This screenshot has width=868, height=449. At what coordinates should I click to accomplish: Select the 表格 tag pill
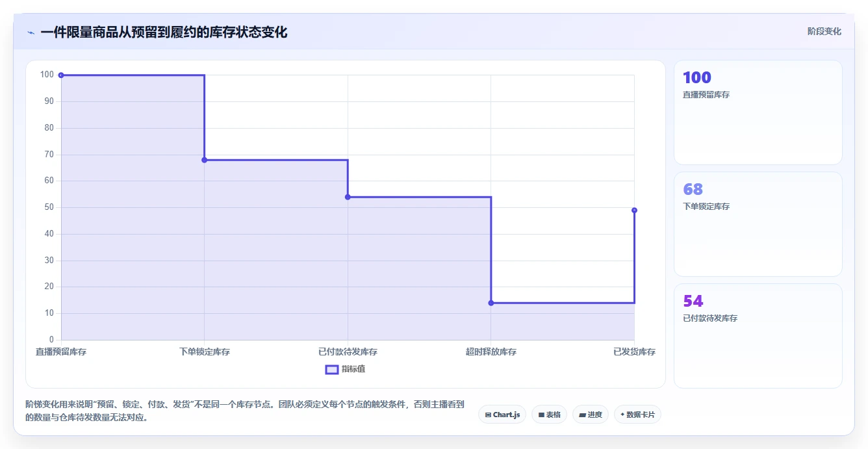549,415
